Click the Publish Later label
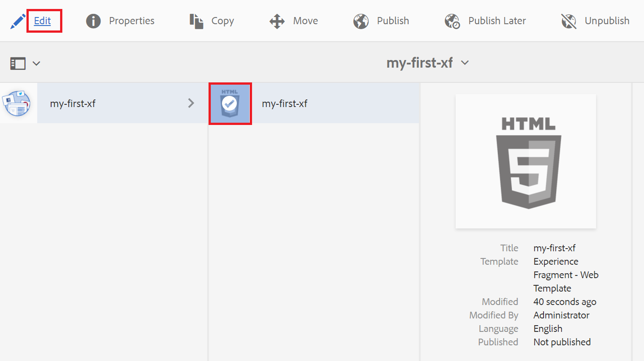 tap(497, 21)
